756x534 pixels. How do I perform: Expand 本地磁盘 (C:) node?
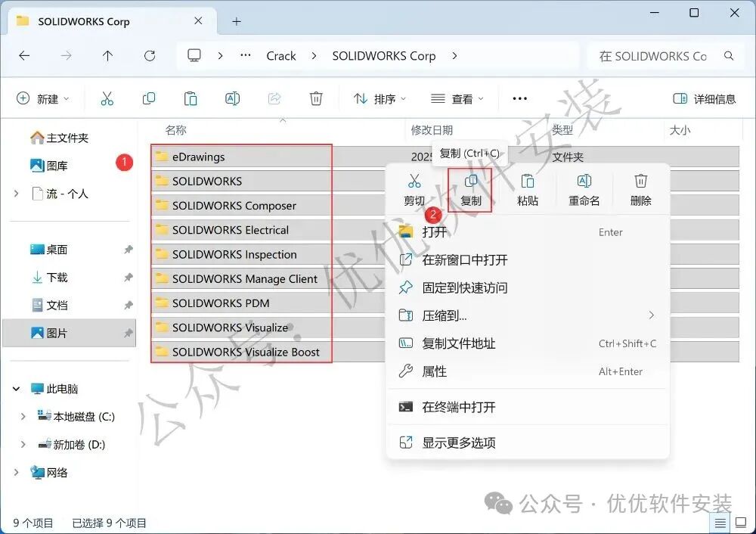tap(23, 416)
